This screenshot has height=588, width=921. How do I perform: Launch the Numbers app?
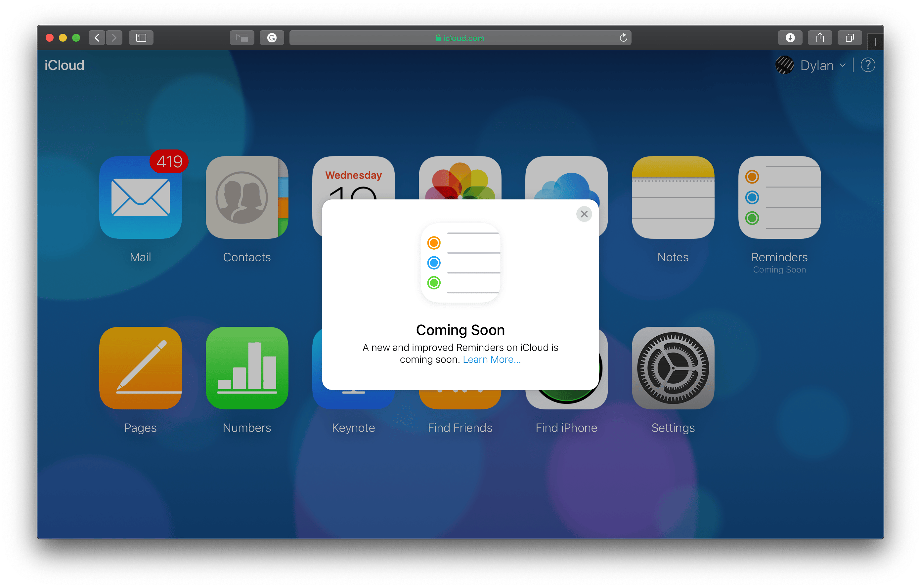tap(247, 368)
